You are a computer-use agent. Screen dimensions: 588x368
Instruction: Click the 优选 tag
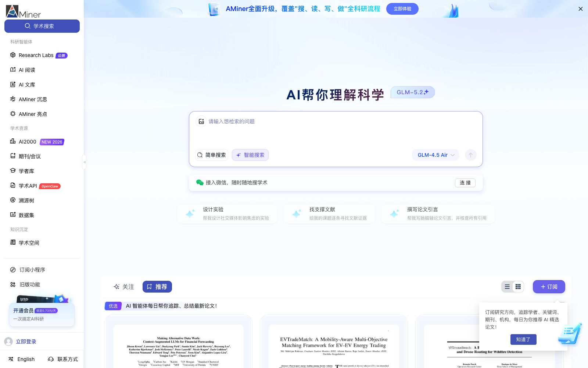[x=113, y=306]
